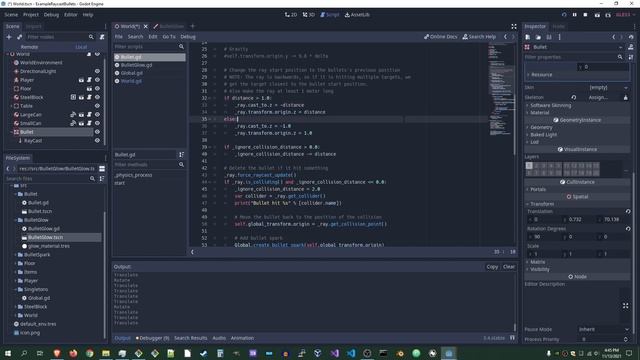
Task: Go to previous edited object in Inspector
Action: point(613,37)
